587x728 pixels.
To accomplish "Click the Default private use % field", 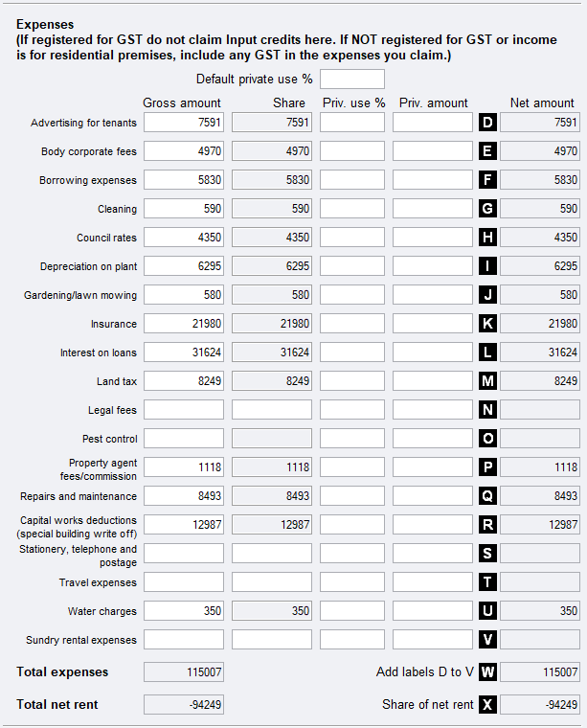I will [x=352, y=79].
